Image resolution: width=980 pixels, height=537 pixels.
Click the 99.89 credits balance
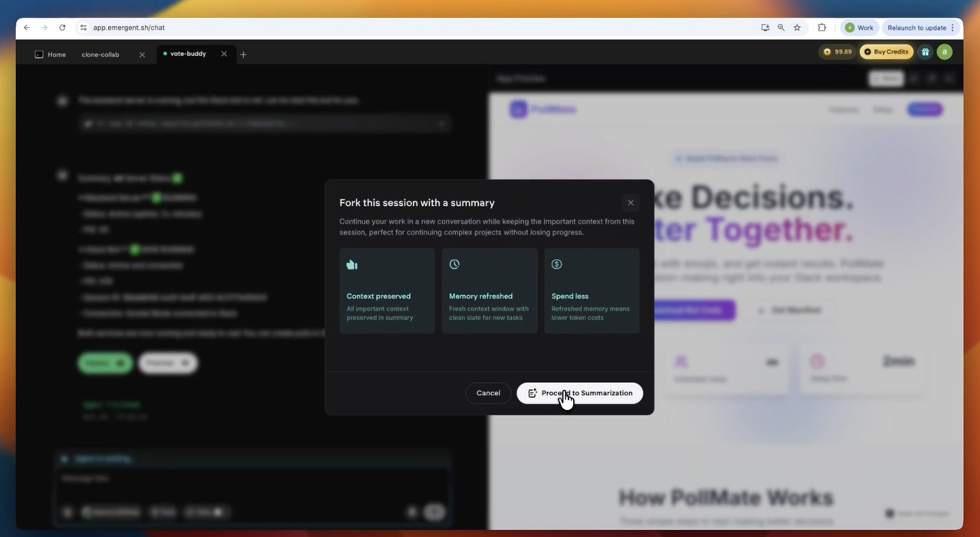click(x=837, y=51)
